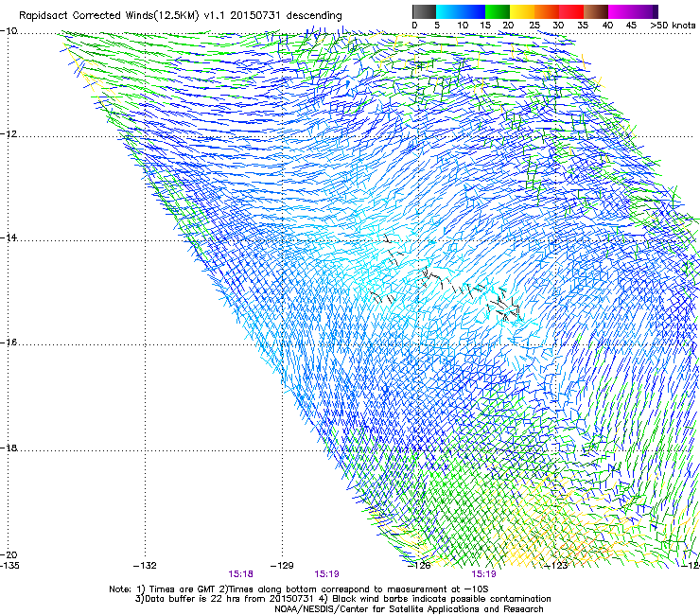Select the '-126' longitude axis label
The image size is (700, 615).
point(419,566)
